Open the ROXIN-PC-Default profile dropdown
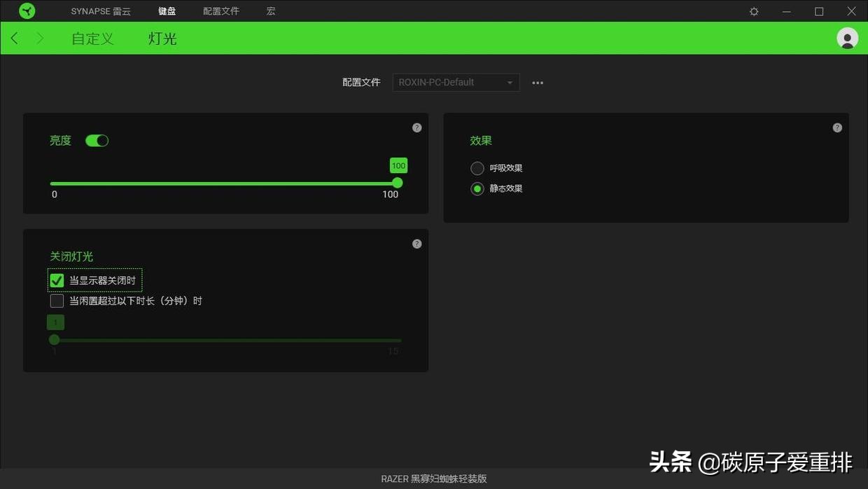Screen dimensions: 868x489 456,82
